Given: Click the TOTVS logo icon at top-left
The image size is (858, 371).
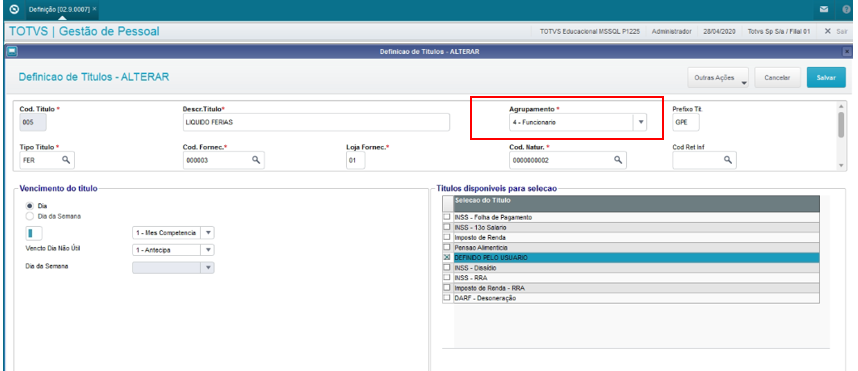Looking at the screenshot, I should point(15,9).
